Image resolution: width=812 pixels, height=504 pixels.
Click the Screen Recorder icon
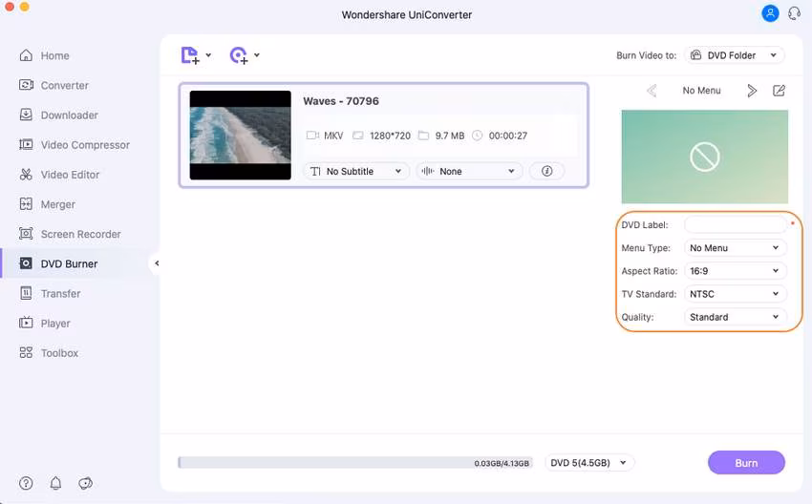tap(26, 234)
